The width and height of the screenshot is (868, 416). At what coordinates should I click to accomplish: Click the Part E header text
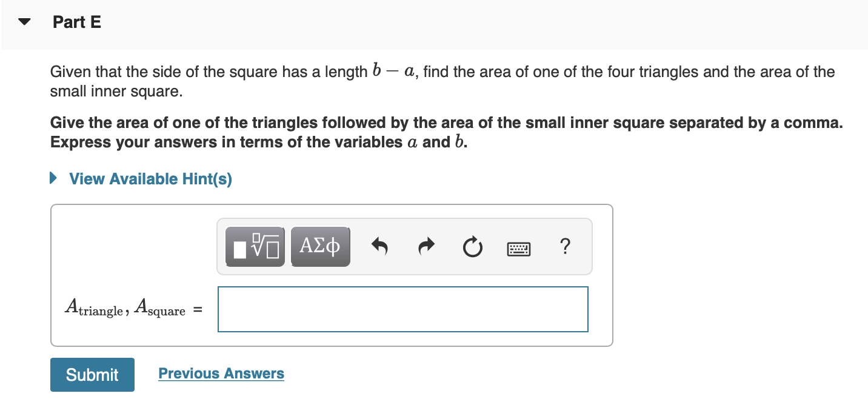(76, 21)
